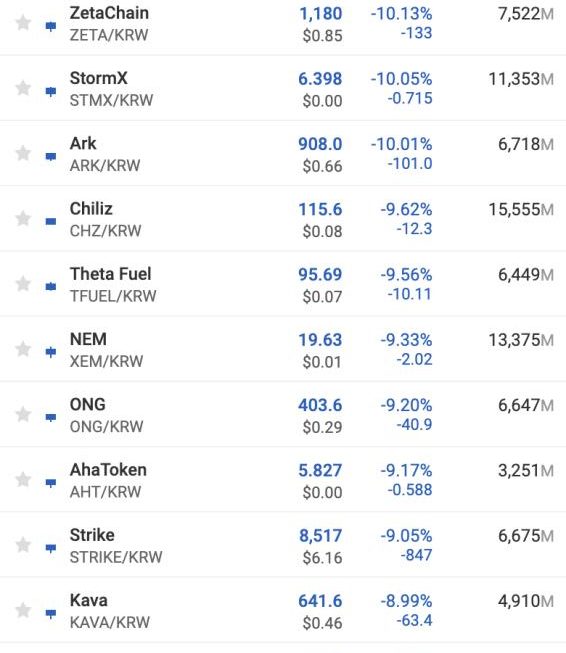Star the Kava row as favorite
The image size is (566, 653).
(x=23, y=610)
